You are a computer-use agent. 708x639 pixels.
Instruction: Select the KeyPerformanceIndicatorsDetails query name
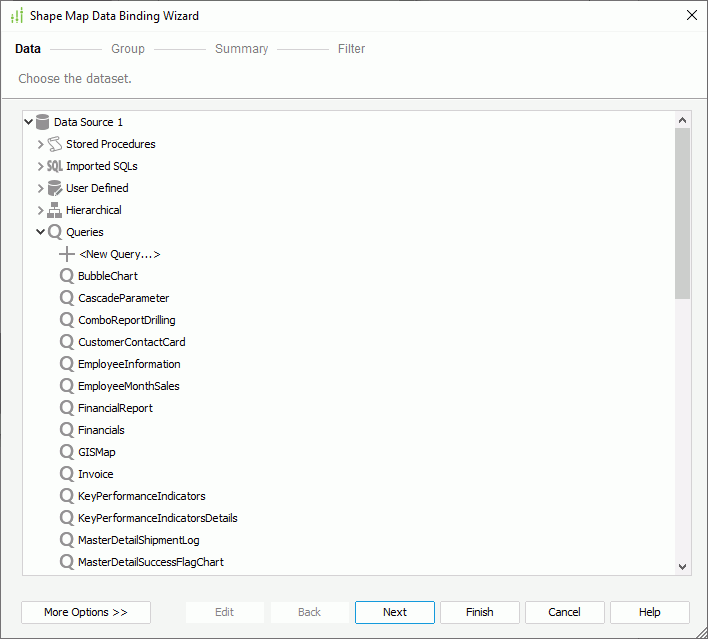[158, 518]
